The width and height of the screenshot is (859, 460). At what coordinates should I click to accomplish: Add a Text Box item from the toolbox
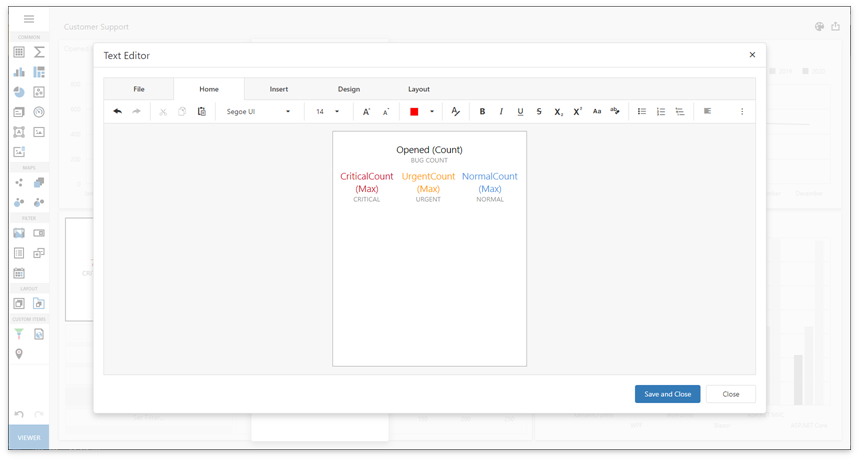19,132
